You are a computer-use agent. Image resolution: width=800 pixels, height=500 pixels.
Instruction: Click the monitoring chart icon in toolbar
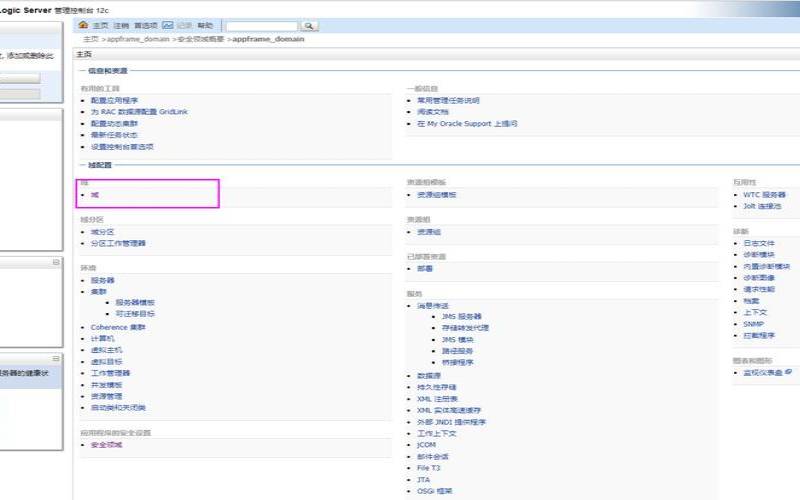pyautogui.click(x=168, y=25)
